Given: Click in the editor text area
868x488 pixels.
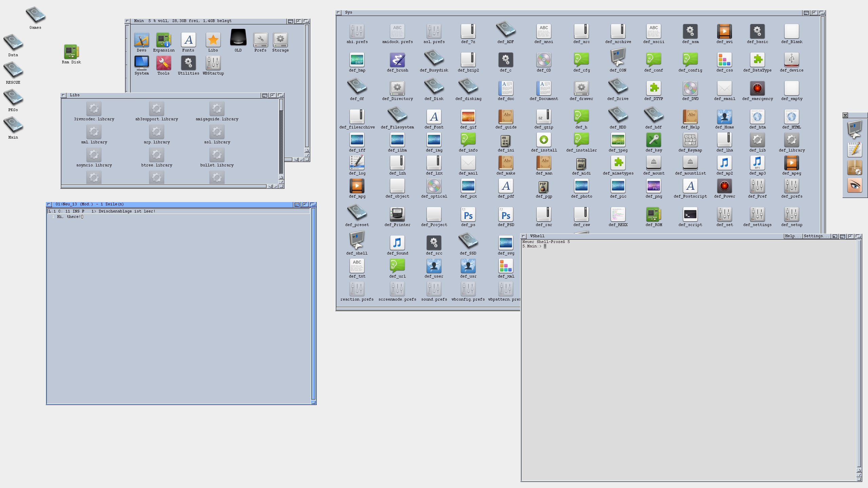Looking at the screenshot, I should 178,305.
